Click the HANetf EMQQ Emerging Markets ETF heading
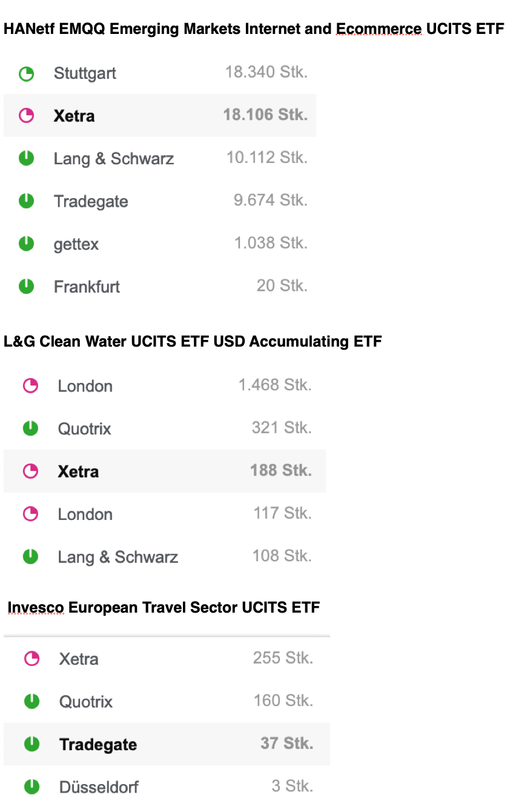The height and width of the screenshot is (812, 516). [254, 29]
